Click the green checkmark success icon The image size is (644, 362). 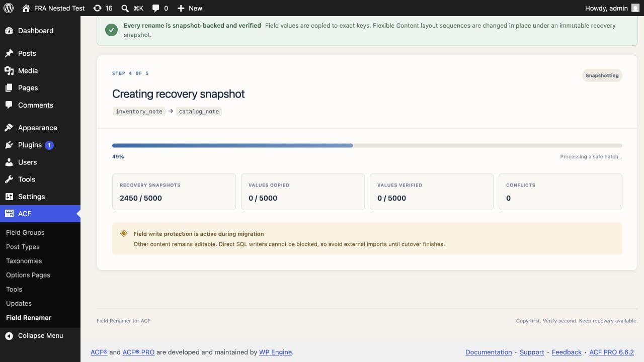111,30
